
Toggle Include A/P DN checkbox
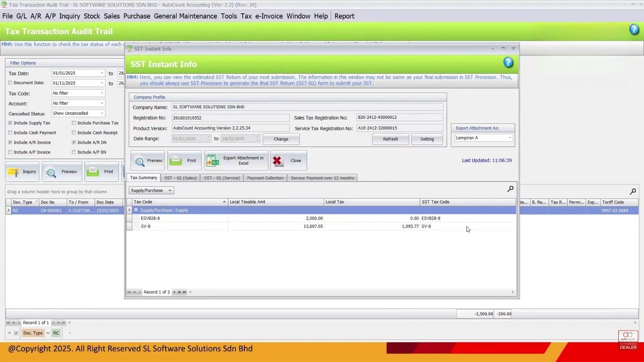pyautogui.click(x=74, y=152)
